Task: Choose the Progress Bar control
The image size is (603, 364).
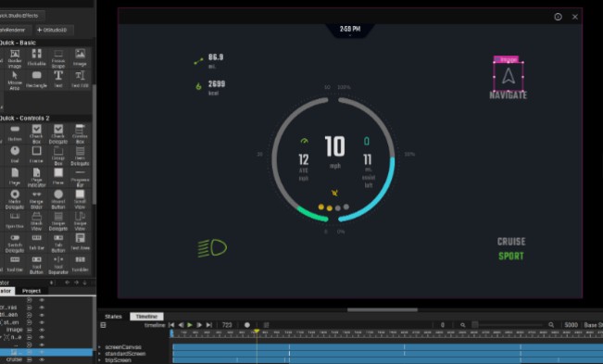Action: tap(80, 177)
